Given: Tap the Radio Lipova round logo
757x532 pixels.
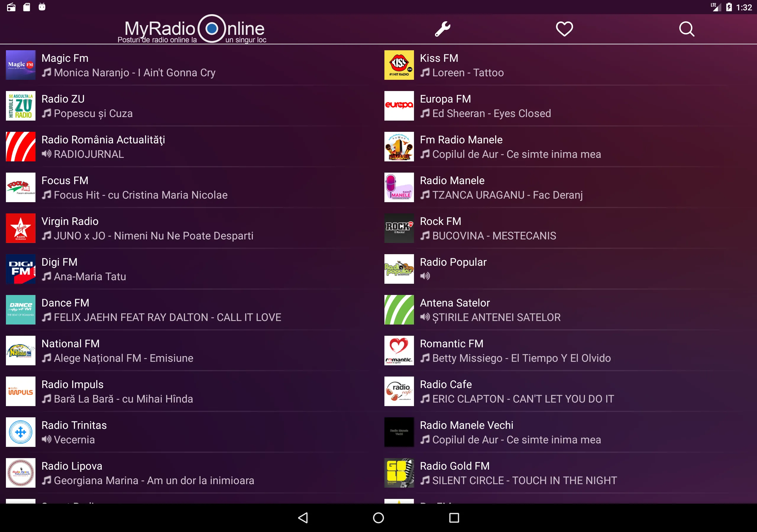Looking at the screenshot, I should 21,473.
